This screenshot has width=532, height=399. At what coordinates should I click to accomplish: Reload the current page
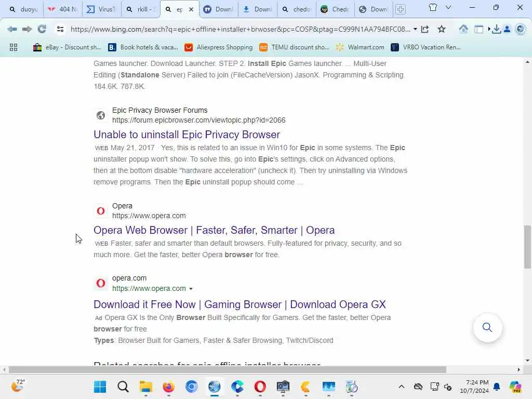pyautogui.click(x=42, y=29)
